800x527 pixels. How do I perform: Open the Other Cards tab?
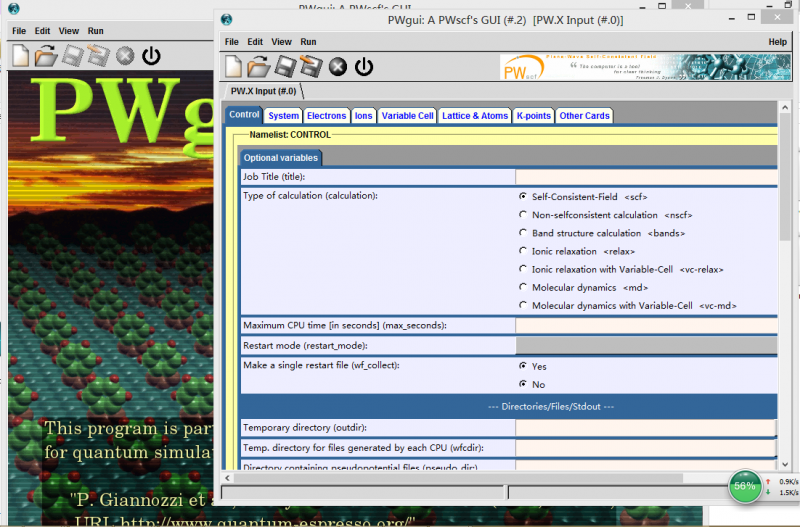coord(584,116)
